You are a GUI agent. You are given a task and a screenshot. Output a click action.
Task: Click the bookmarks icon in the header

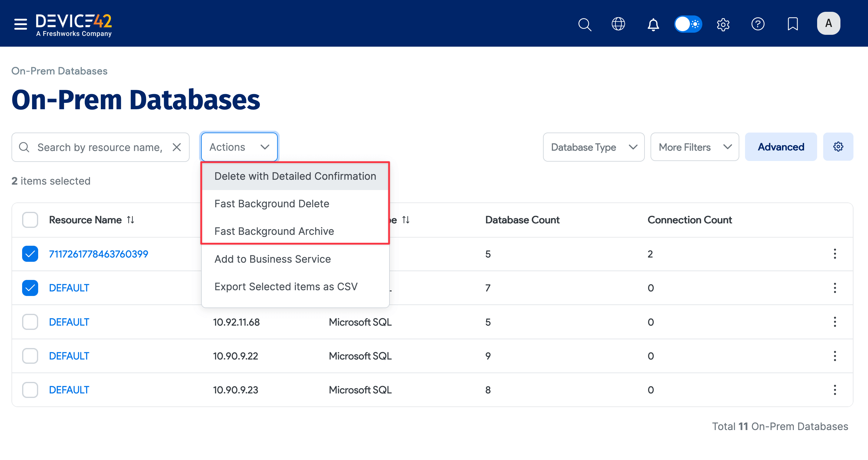[793, 24]
